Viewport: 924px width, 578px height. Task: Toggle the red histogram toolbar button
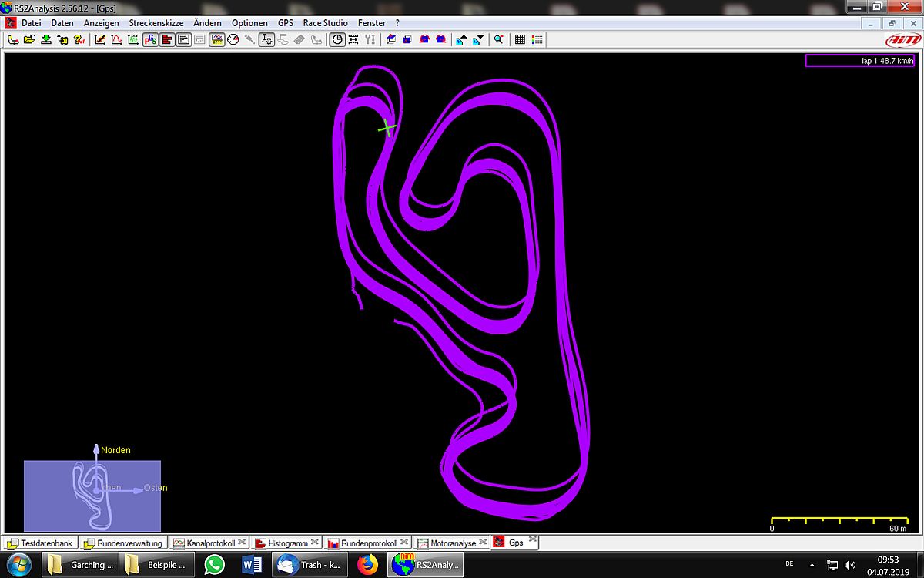[x=166, y=39]
